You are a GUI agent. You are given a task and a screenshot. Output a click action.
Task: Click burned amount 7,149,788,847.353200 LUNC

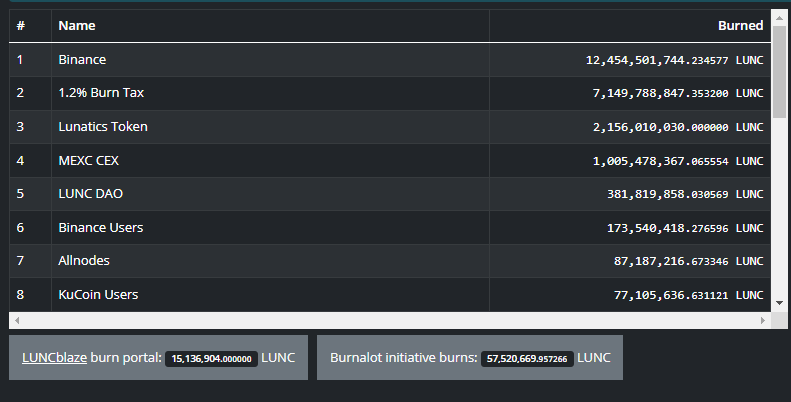[x=678, y=93]
